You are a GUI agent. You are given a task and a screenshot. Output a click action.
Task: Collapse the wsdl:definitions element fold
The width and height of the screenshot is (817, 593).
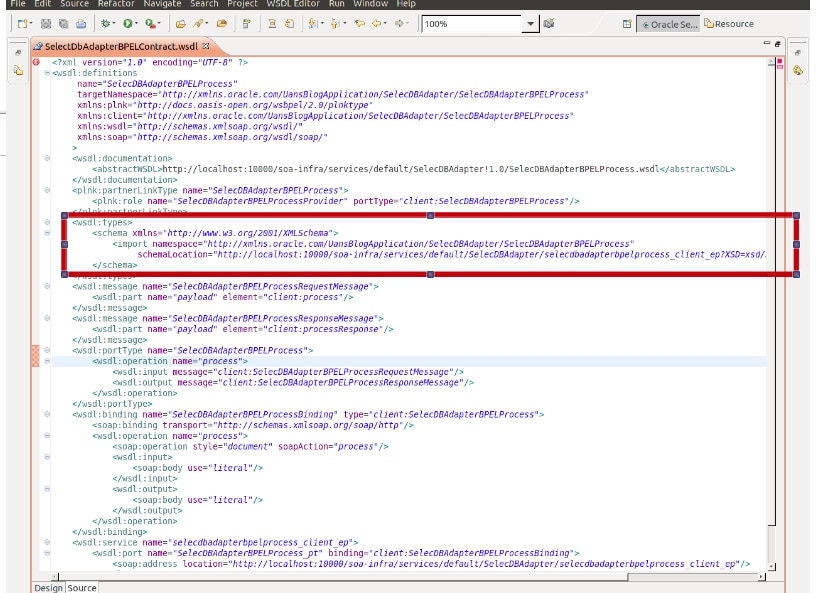(47, 73)
